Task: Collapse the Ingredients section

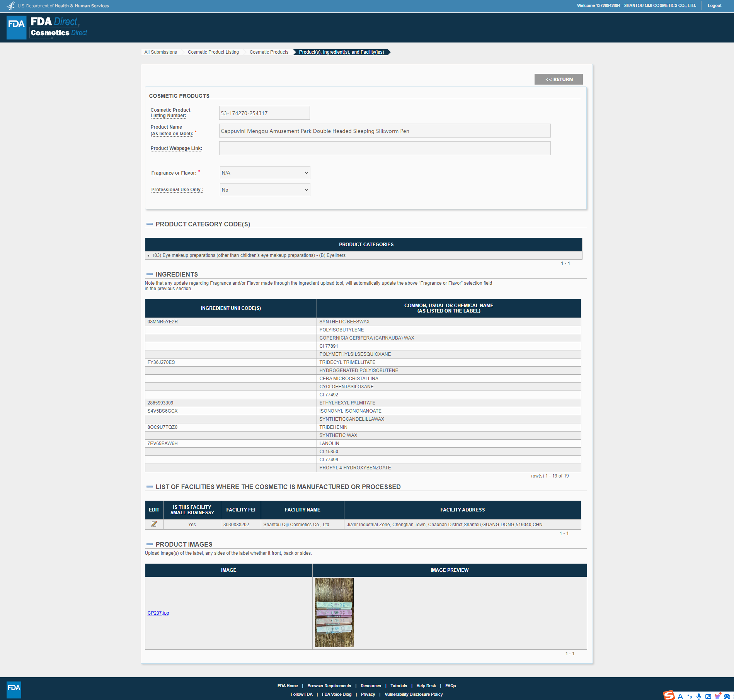Action: pos(150,274)
